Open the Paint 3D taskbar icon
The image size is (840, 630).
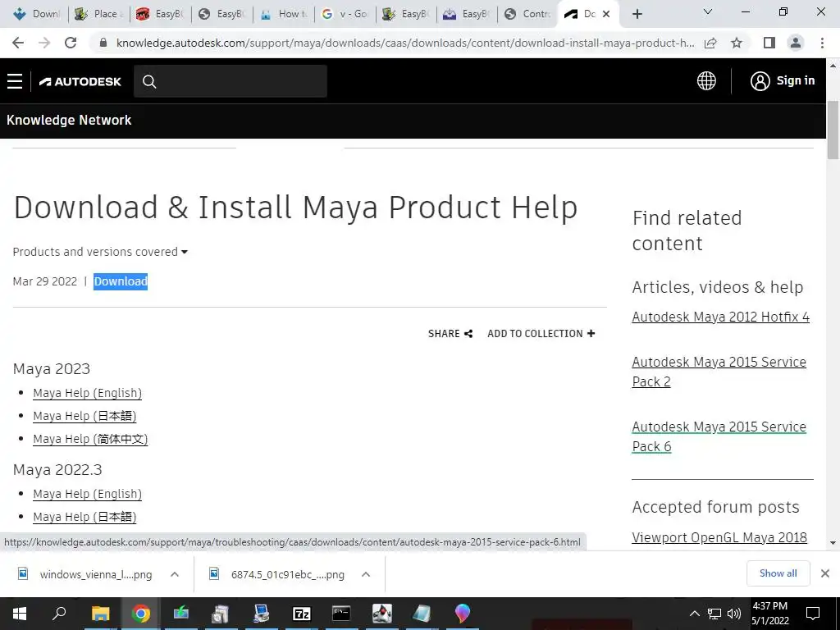[462, 614]
